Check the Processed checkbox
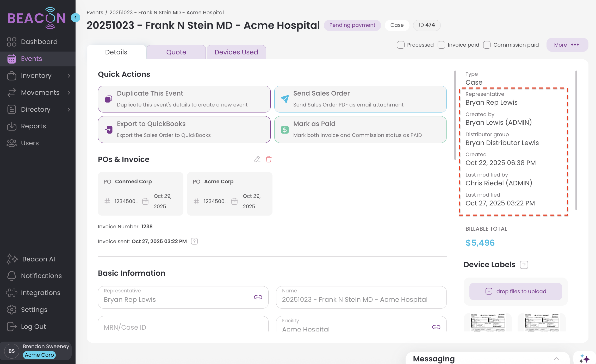The width and height of the screenshot is (596, 364). pyautogui.click(x=401, y=45)
